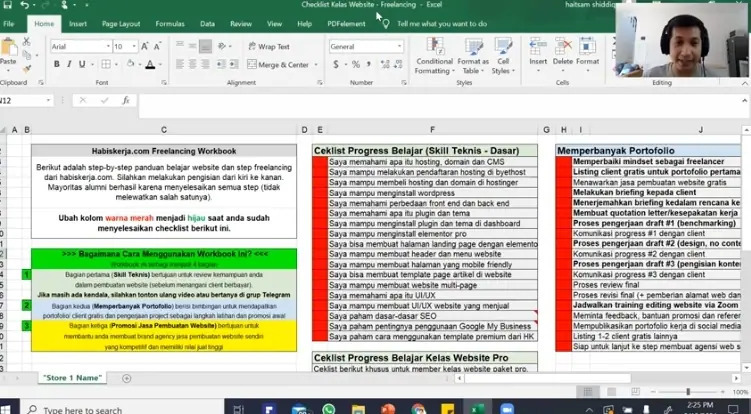This screenshot has width=751, height=414.
Task: Click the Windows Start button
Action: pyautogui.click(x=7, y=408)
